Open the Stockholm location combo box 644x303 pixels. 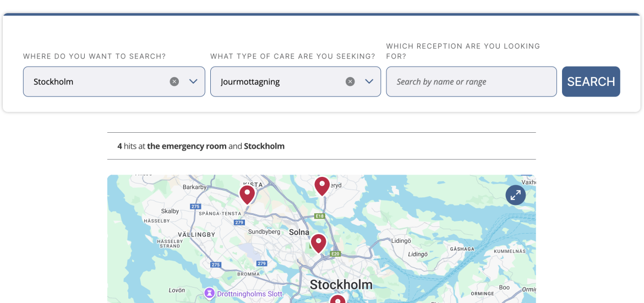114,82
